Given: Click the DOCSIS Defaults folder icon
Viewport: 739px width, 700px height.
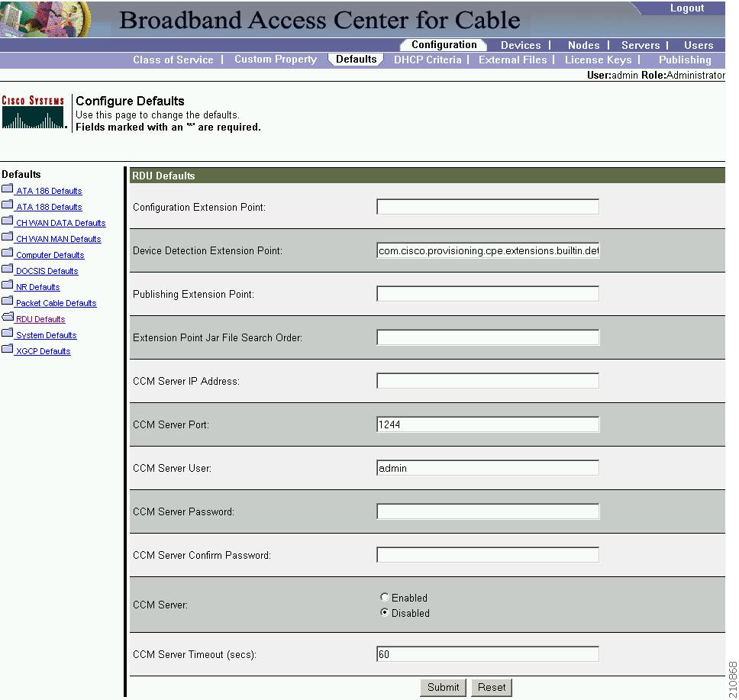Looking at the screenshot, I should coord(8,267).
